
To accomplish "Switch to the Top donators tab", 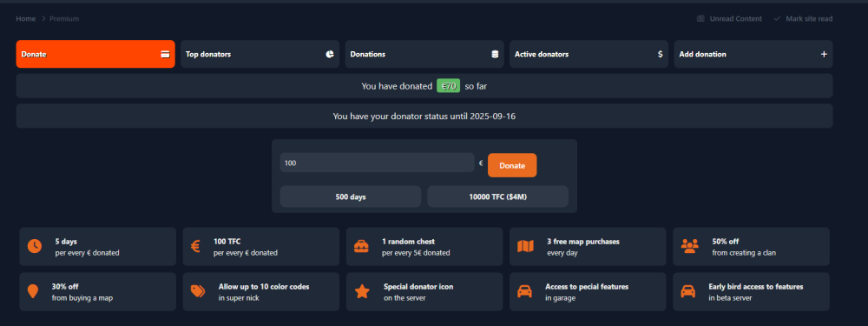I will coord(260,54).
